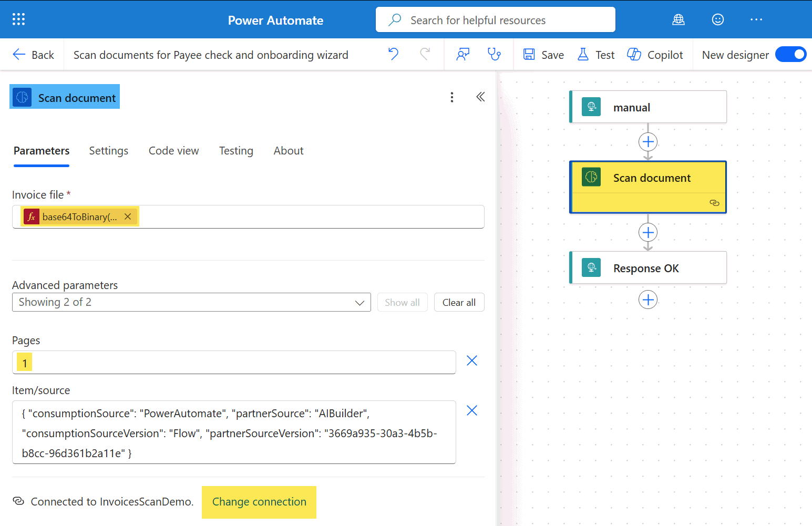Click the search magnifier icon
The width and height of the screenshot is (812, 526).
[x=395, y=20]
